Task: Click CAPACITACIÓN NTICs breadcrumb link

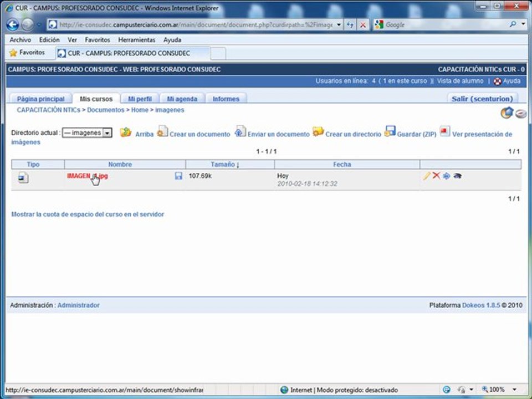Action: pos(49,110)
